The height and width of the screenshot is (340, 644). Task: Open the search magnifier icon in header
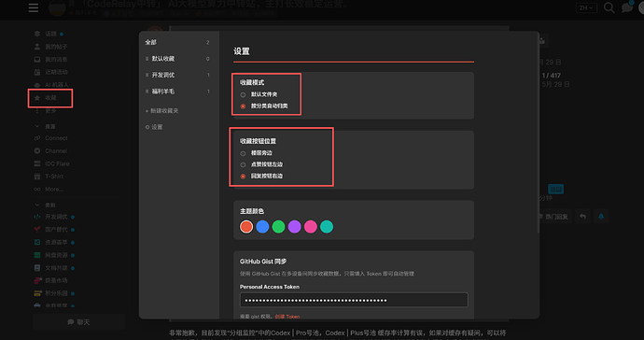(609, 7)
